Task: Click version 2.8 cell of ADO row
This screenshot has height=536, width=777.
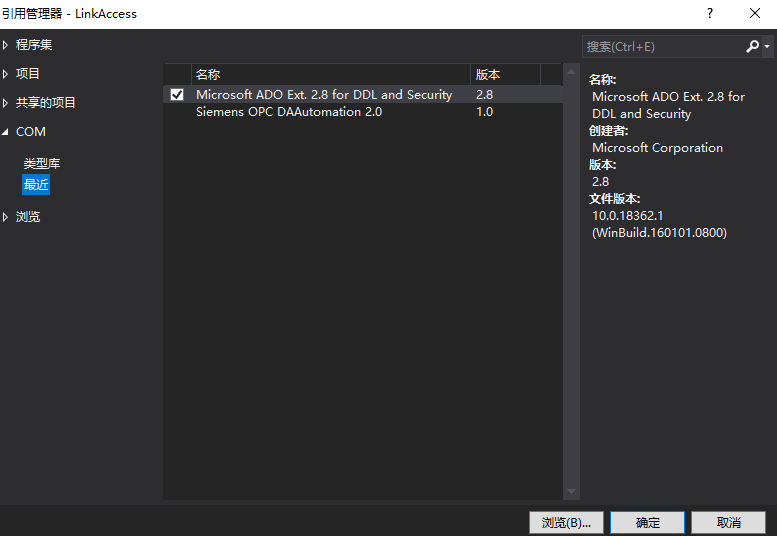Action: pyautogui.click(x=485, y=95)
